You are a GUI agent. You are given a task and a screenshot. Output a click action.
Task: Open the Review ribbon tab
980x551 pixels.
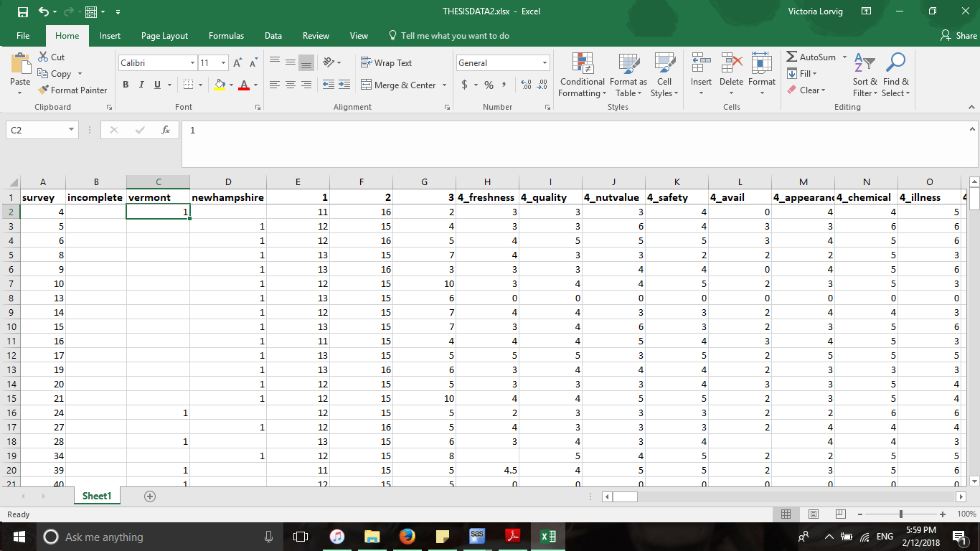[316, 35]
